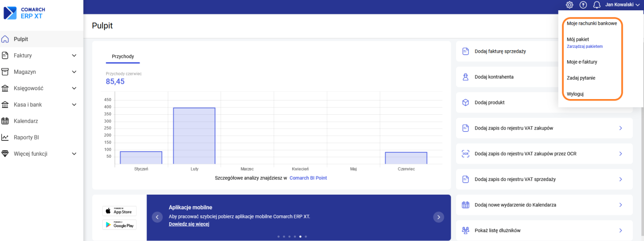Screen dimensions: 644x241
Task: Switch to the Przychody tab
Action: pos(123,57)
